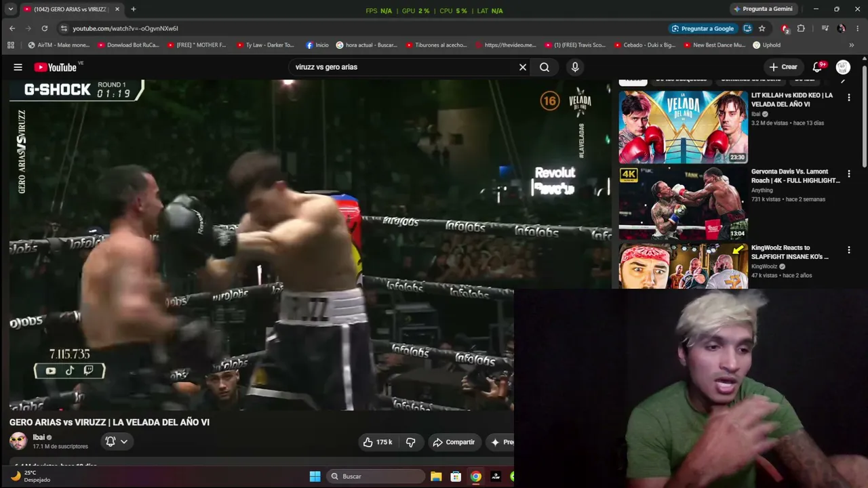Close the GERO ARIAS vs VIRUZZ tab

117,9
